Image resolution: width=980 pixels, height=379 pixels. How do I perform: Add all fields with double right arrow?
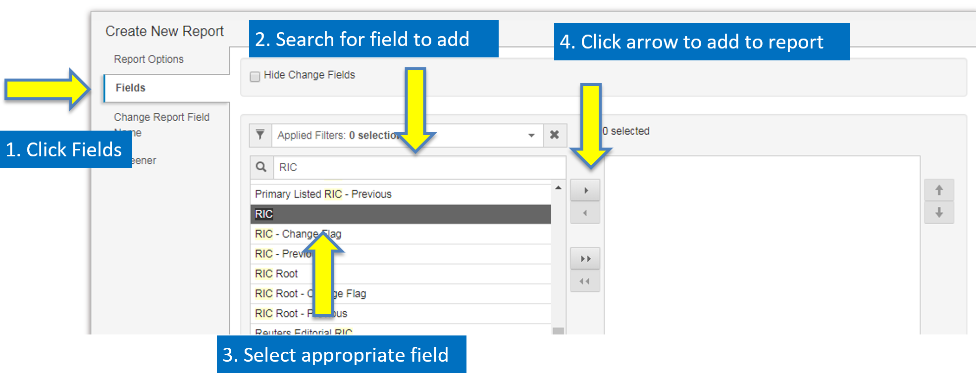click(x=585, y=259)
